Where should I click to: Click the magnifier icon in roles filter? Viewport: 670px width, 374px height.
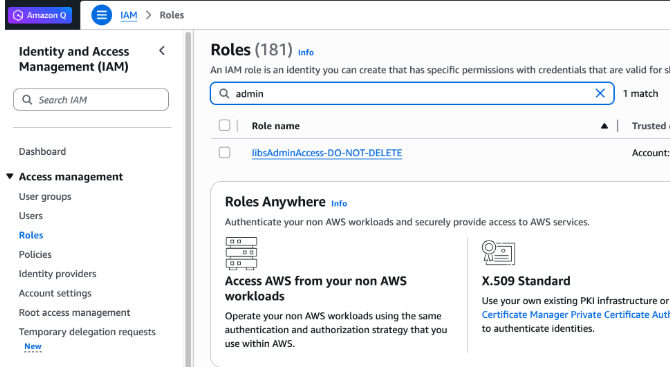click(224, 94)
